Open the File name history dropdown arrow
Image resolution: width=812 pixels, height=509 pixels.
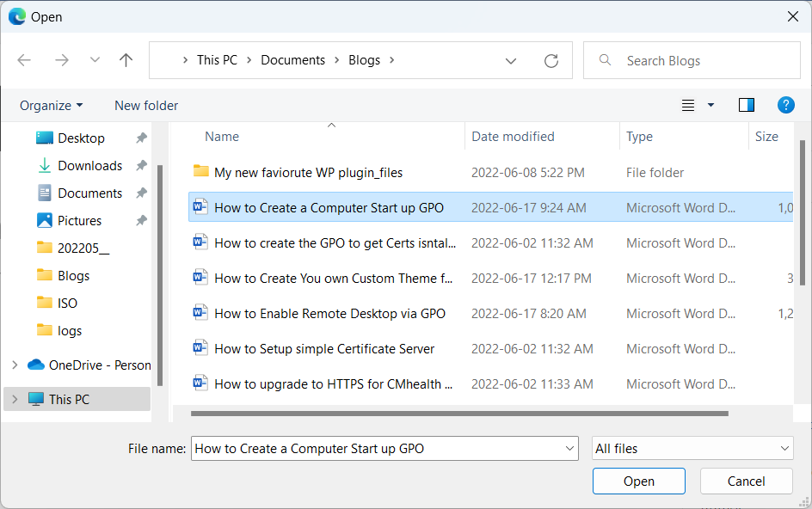tap(569, 449)
